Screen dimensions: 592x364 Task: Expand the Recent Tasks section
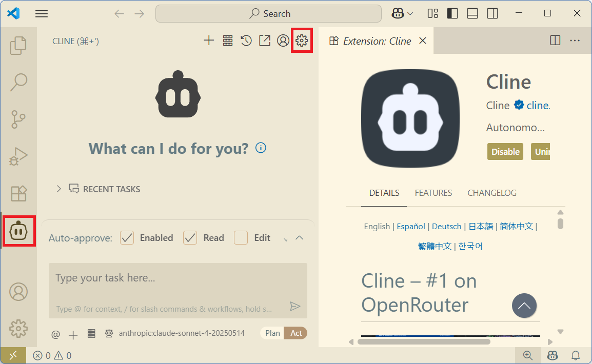click(x=59, y=189)
